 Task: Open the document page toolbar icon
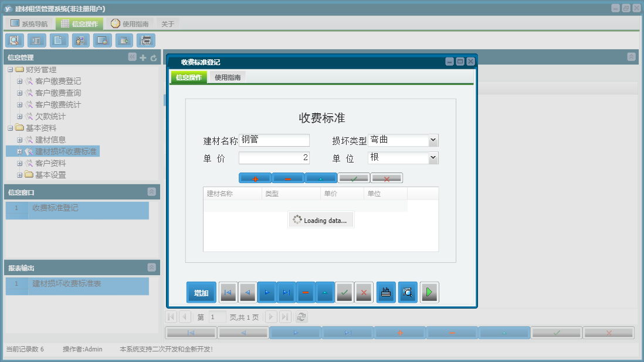58,40
